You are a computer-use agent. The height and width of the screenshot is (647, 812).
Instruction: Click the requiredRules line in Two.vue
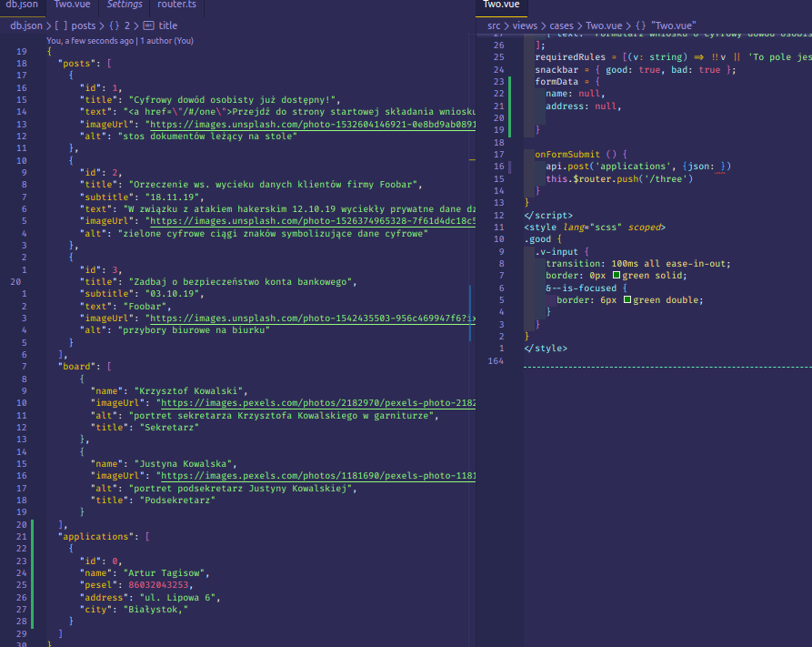(673, 57)
